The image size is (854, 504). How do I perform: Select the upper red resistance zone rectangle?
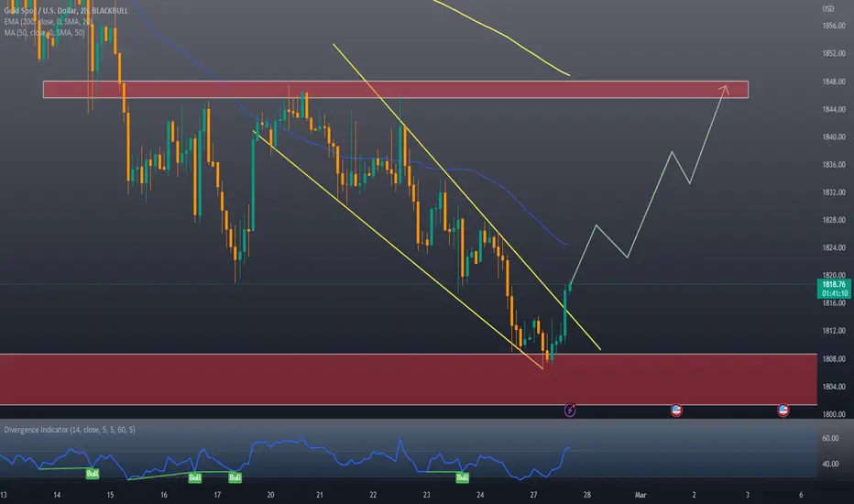pyautogui.click(x=396, y=90)
